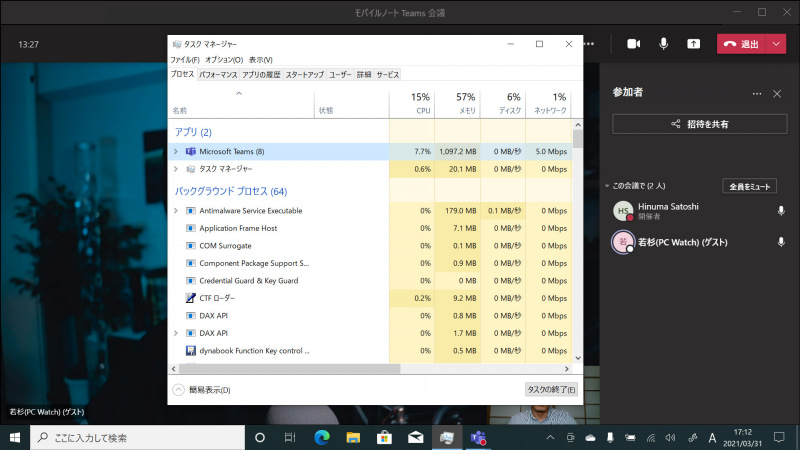The width and height of the screenshot is (800, 450).
Task: Collapse the この会議で (2 人) section
Action: pos(607,186)
